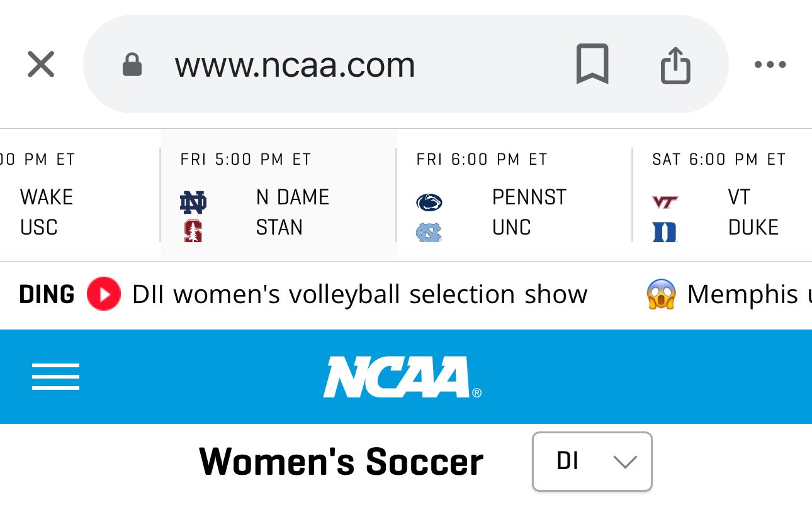Play the DII volleyball selection show video
Viewport: 812px width, 527px height.
[x=103, y=294]
